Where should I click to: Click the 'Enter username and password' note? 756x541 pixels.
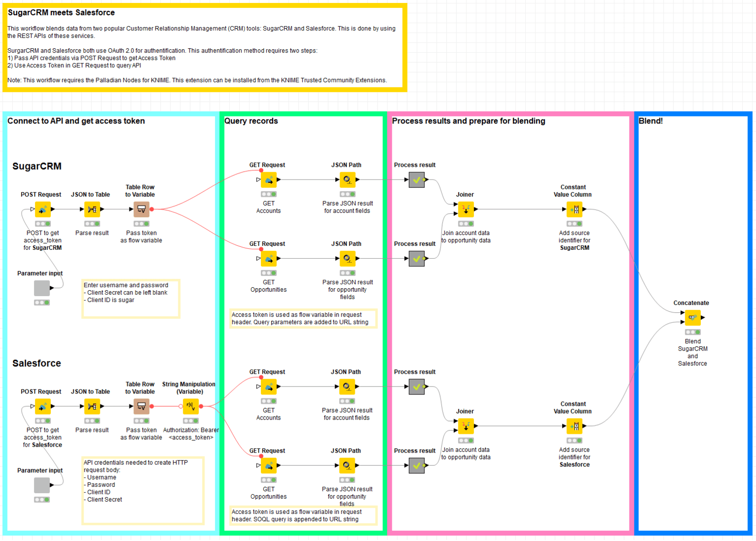click(131, 299)
